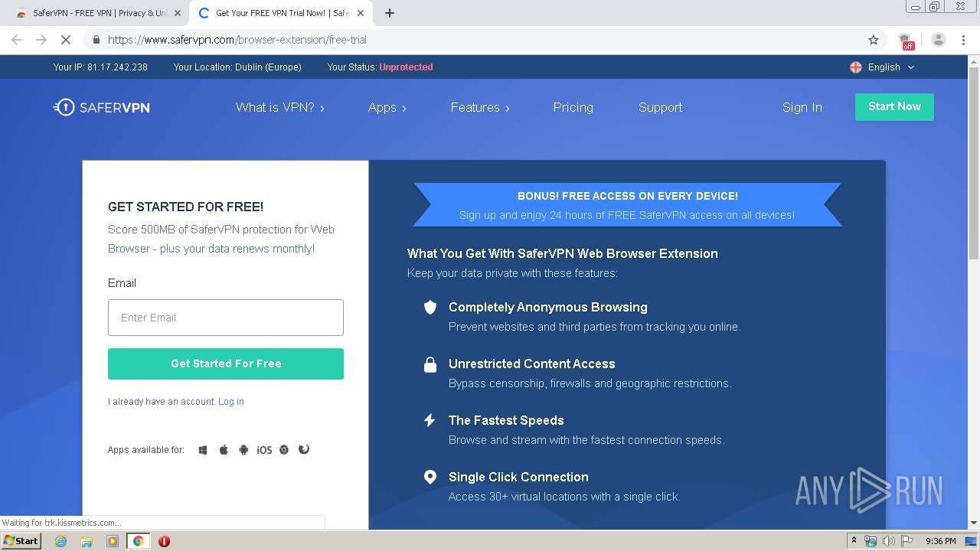Open the Chrome profile avatar icon

pos(938,40)
